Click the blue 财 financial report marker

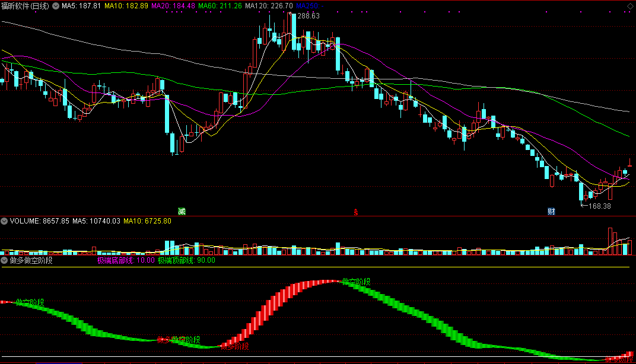point(551,211)
